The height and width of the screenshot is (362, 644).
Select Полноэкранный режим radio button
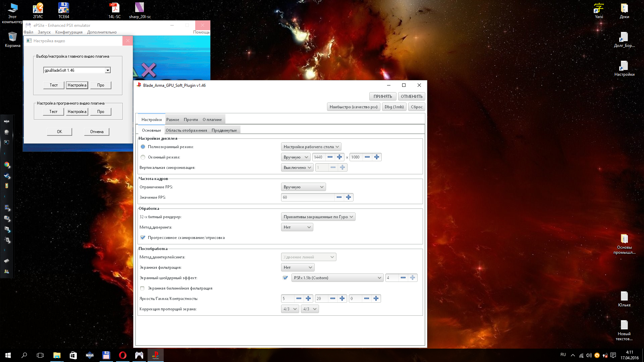pyautogui.click(x=143, y=147)
